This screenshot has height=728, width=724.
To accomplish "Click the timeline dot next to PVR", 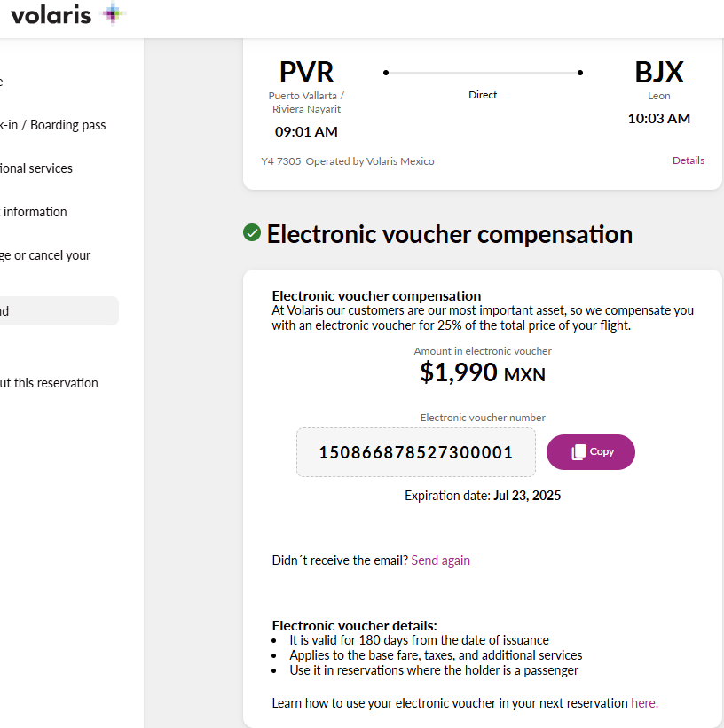I will coord(385,72).
